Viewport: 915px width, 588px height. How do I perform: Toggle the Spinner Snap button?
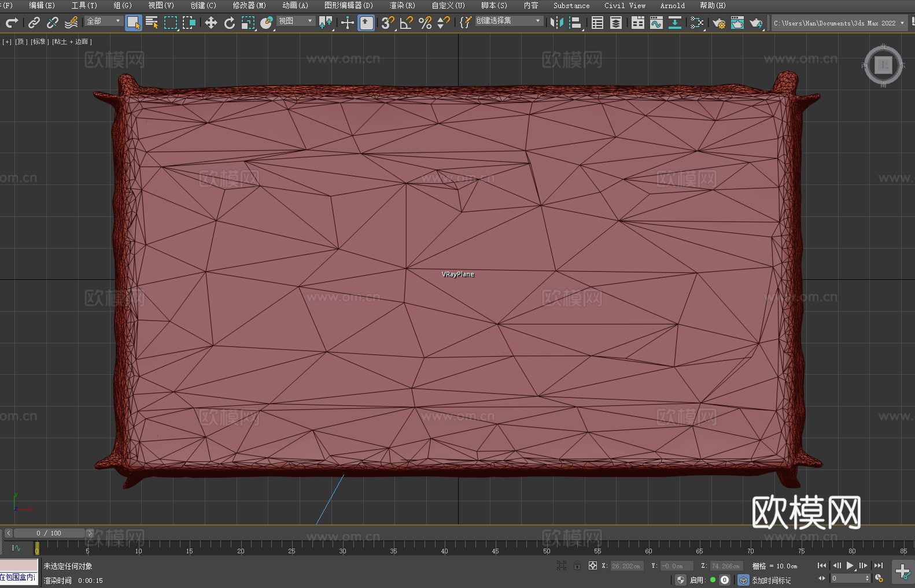444,23
